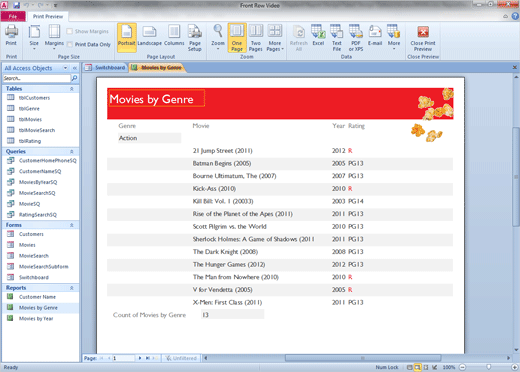
Task: Click the Unfiltered filter button
Action: [x=181, y=358]
